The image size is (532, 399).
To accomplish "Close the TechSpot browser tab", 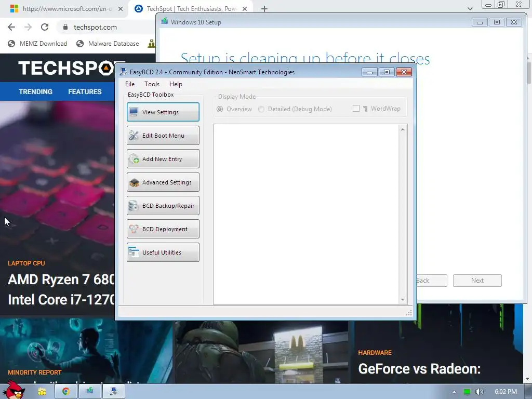I will (x=245, y=9).
